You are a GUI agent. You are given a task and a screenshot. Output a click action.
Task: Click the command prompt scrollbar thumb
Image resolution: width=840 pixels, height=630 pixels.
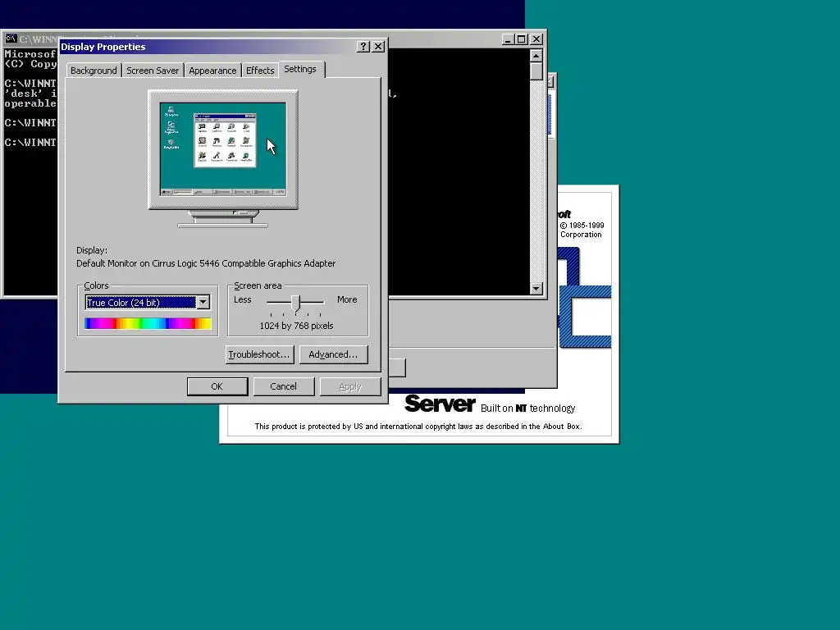pos(536,71)
